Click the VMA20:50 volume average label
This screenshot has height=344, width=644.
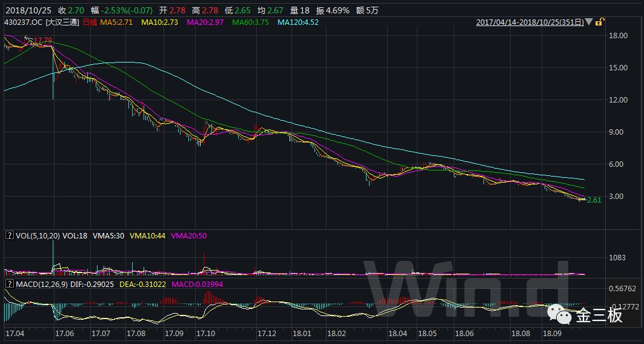point(189,235)
